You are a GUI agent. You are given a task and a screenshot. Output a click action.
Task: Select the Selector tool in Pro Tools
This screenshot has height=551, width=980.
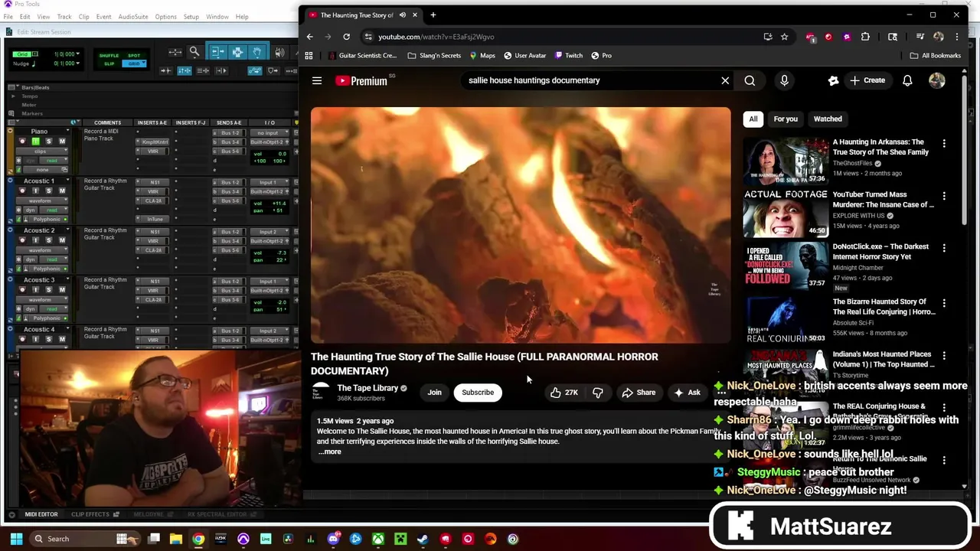(237, 52)
